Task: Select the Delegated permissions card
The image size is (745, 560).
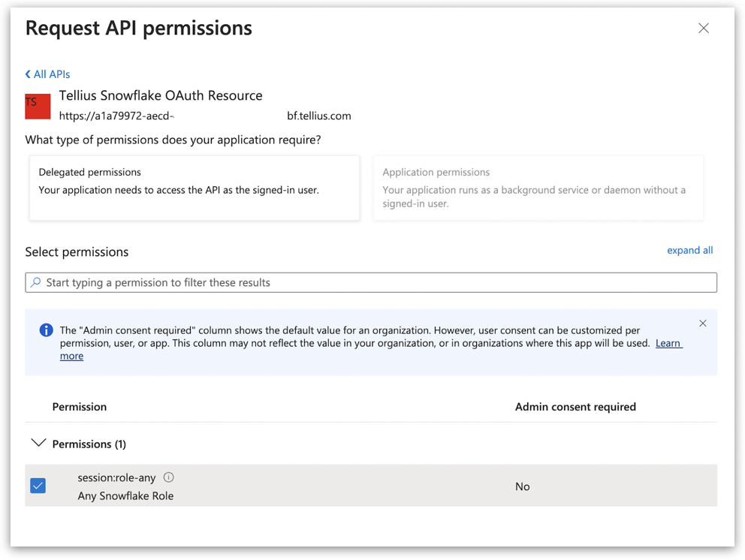Action: (x=195, y=188)
